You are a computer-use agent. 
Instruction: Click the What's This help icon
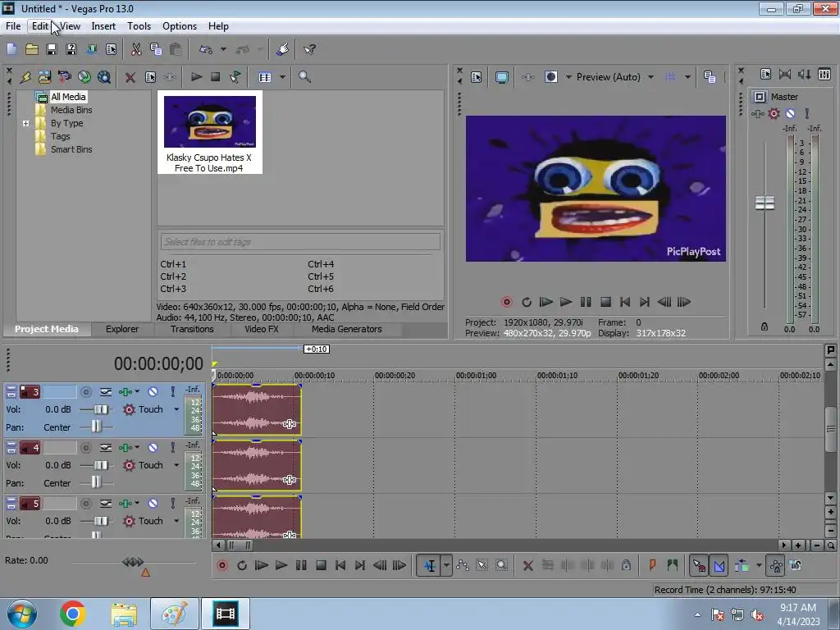click(309, 49)
